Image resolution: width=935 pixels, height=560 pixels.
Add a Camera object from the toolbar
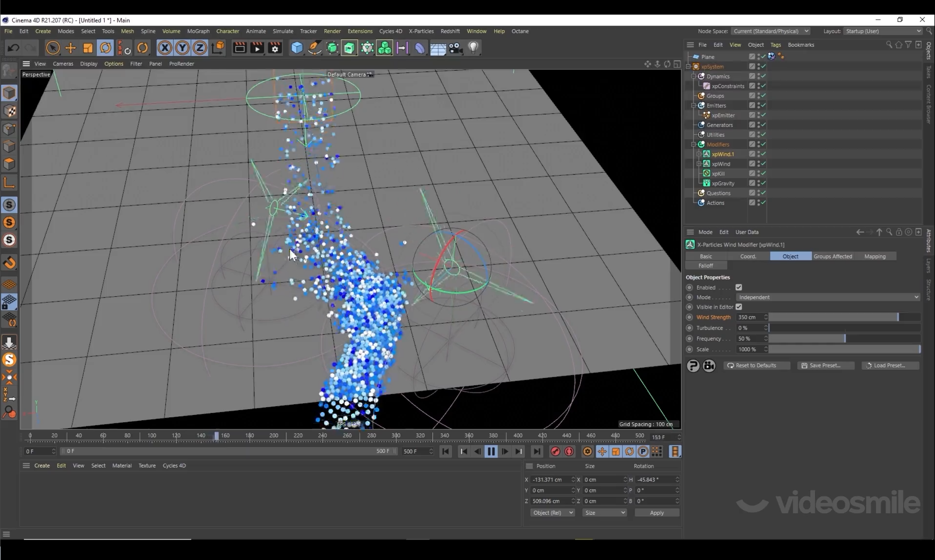[455, 48]
